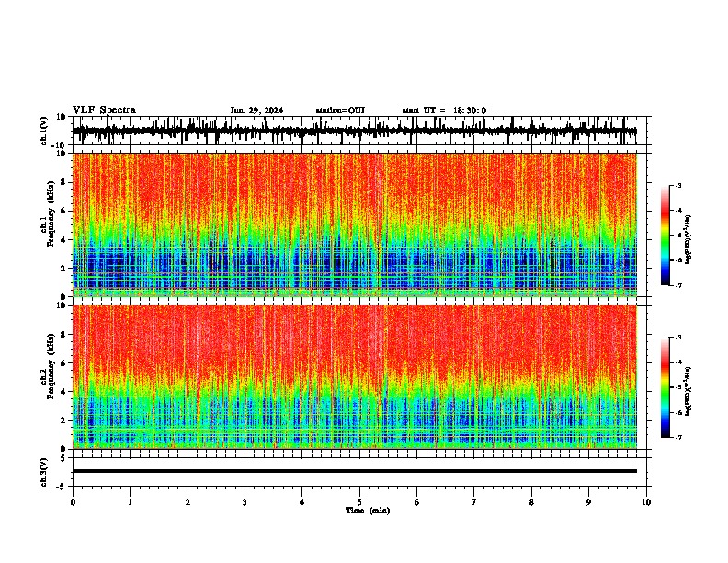Click inside the ch.1 frequency spectrogram
Viewport: 728px width, 563px height.
point(355,224)
